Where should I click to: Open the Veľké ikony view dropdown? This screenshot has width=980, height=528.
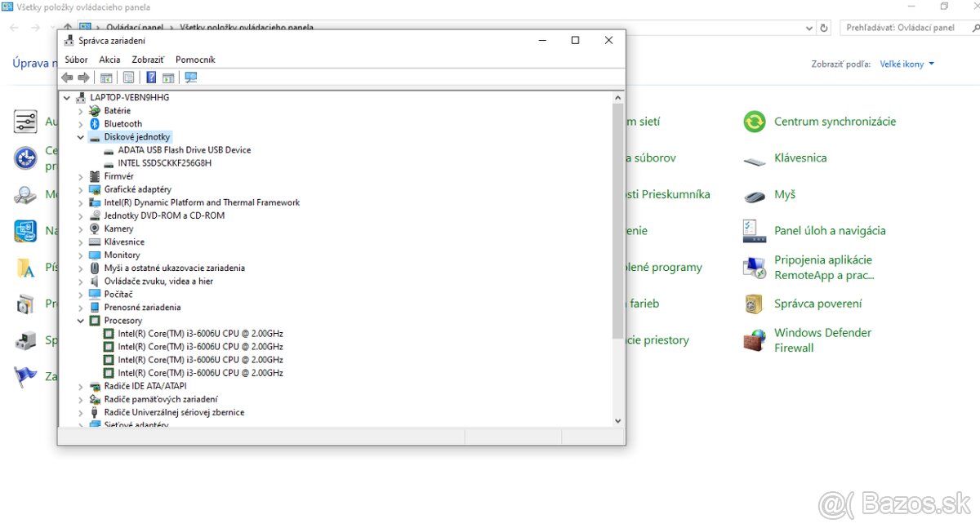point(906,64)
